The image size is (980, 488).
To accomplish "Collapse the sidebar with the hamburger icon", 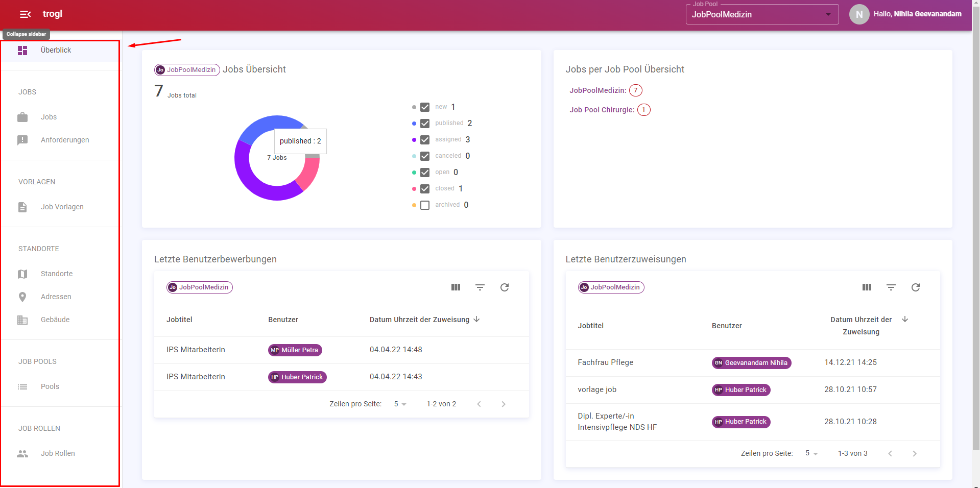I will pos(25,14).
